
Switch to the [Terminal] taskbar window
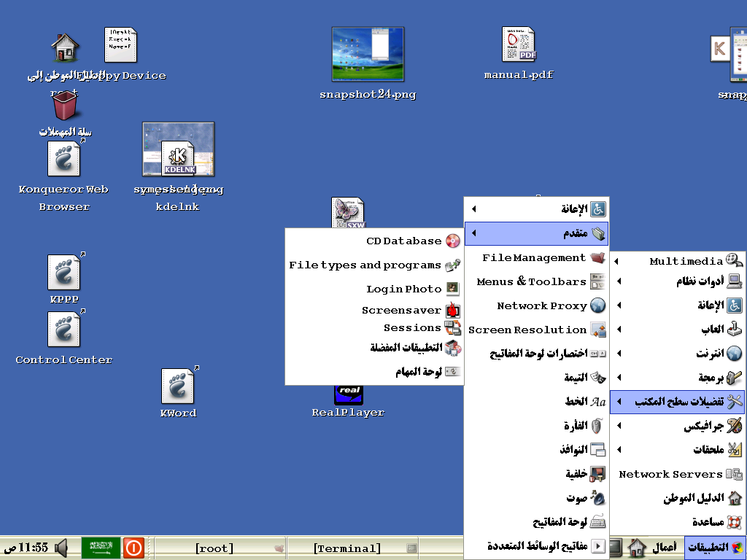(353, 548)
